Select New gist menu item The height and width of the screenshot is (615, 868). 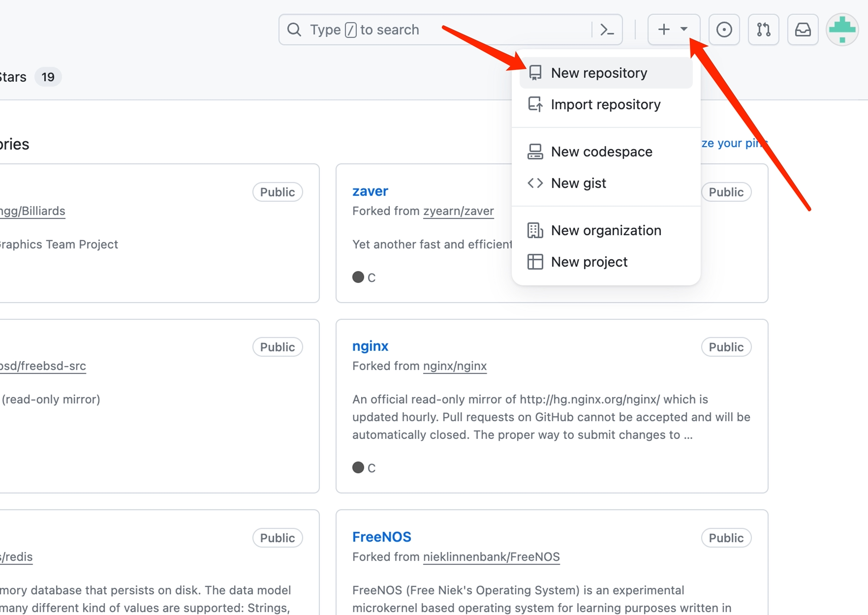pyautogui.click(x=606, y=183)
